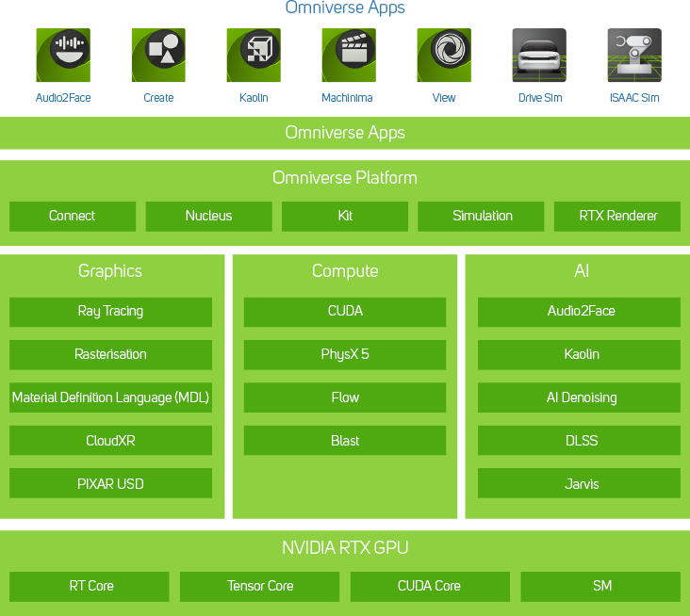
Task: Click the Kaolin cube app icon
Action: coord(254,55)
